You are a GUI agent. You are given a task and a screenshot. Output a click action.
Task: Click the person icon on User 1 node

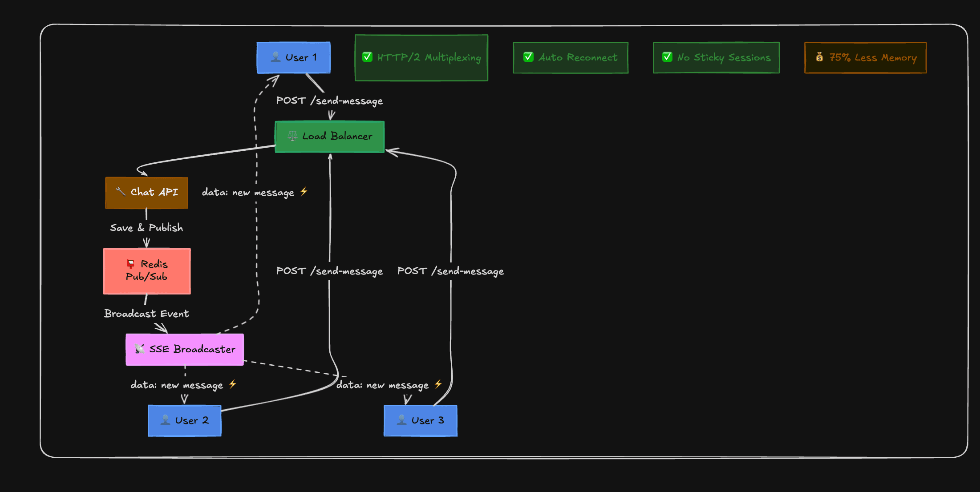pos(275,57)
